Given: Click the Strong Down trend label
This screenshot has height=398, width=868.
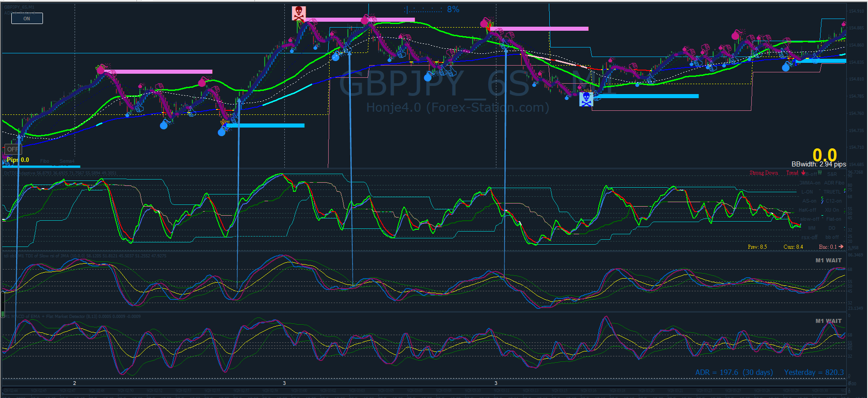Looking at the screenshot, I should [x=764, y=173].
